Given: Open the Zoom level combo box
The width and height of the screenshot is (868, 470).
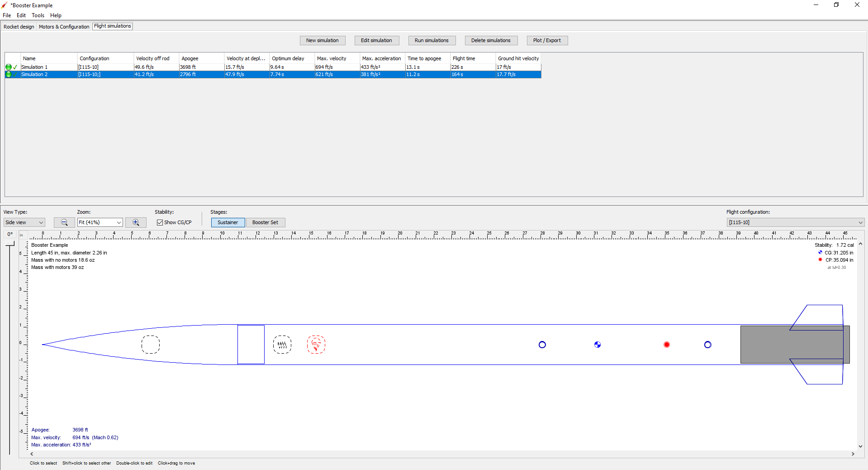Looking at the screenshot, I should pyautogui.click(x=100, y=222).
